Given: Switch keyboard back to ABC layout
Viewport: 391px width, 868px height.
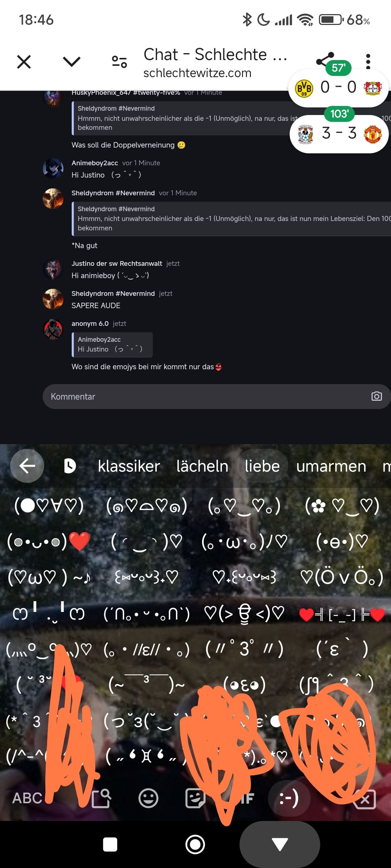Looking at the screenshot, I should coord(27,798).
